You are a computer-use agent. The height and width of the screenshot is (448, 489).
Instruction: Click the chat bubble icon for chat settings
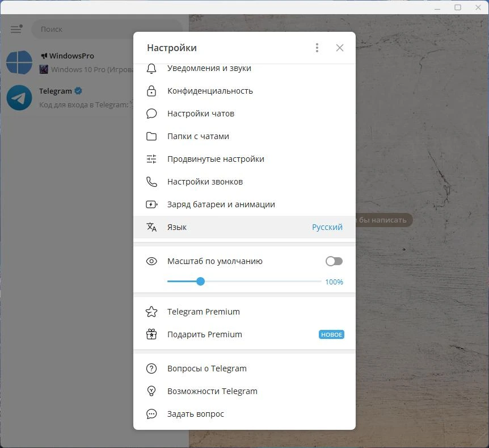pyautogui.click(x=151, y=114)
